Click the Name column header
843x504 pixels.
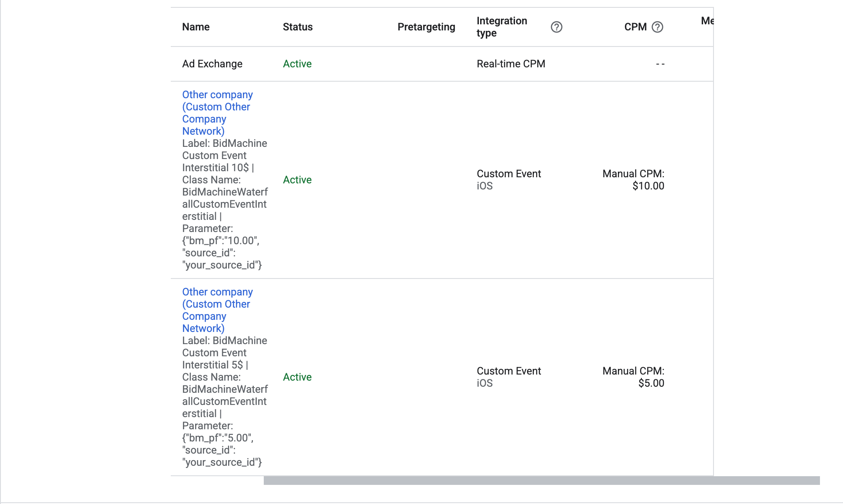(196, 27)
